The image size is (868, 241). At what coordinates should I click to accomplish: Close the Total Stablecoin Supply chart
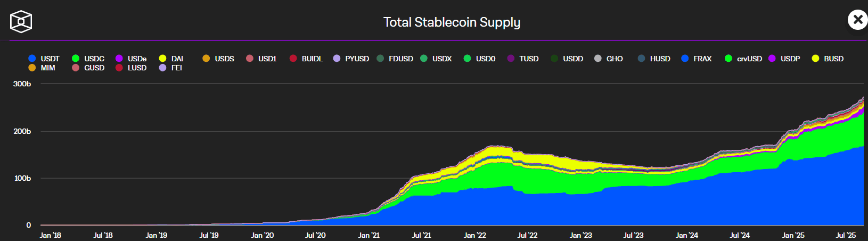857,20
